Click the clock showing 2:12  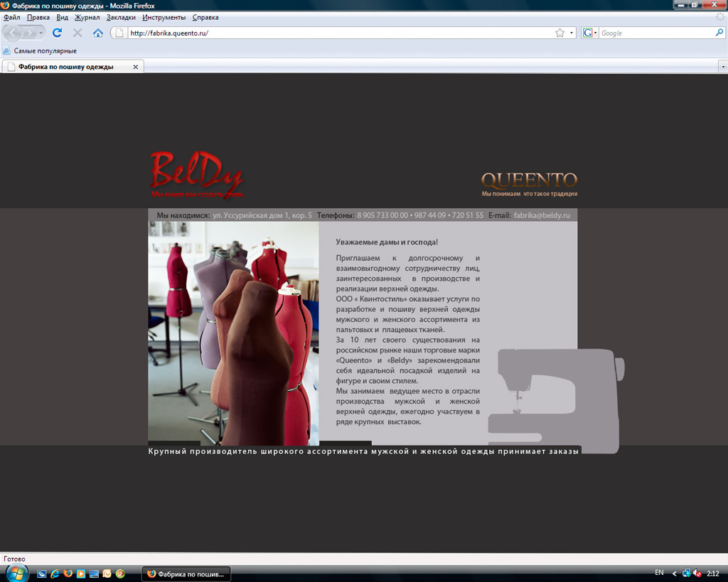(x=712, y=574)
